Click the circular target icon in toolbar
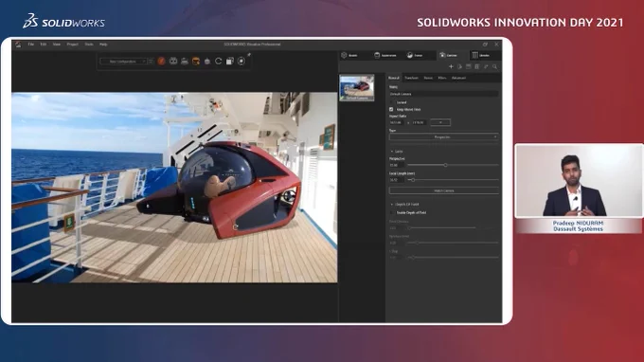644x362 pixels. 241,62
